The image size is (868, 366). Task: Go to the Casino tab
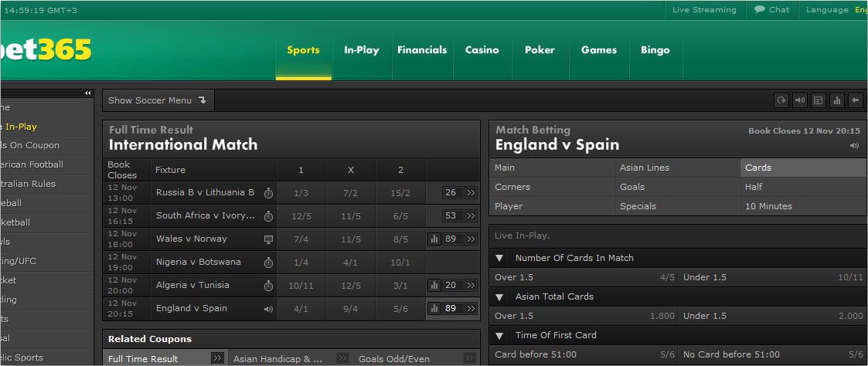pyautogui.click(x=482, y=50)
